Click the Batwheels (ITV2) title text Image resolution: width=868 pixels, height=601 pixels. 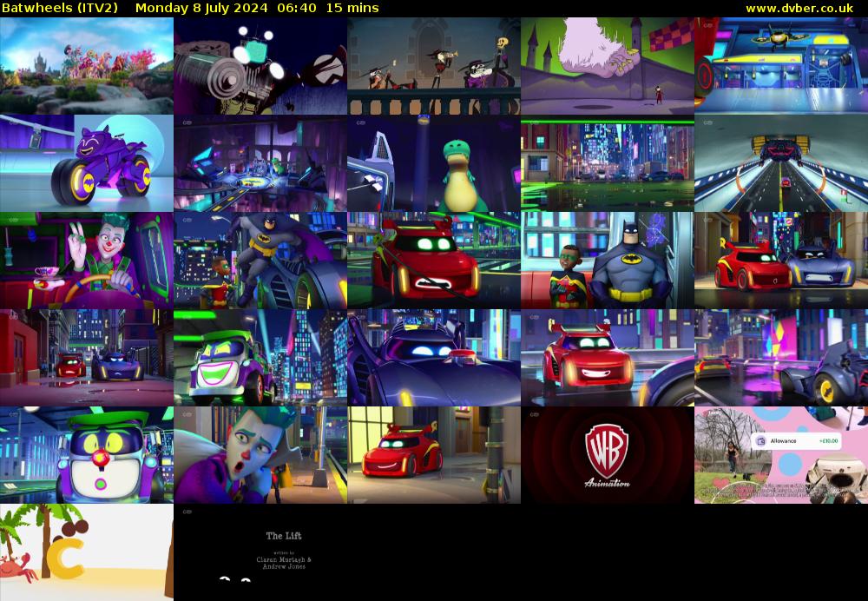pyautogui.click(x=62, y=8)
